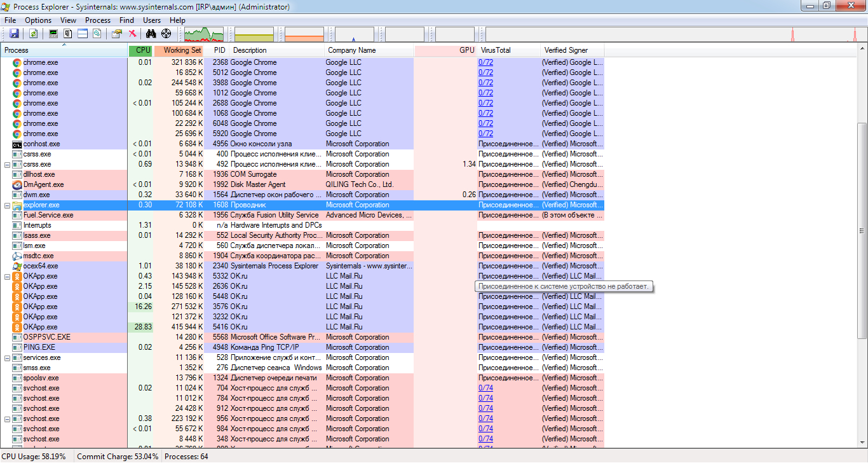This screenshot has width=868, height=463.
Task: Click the explorer.exe folder icon
Action: tap(17, 205)
